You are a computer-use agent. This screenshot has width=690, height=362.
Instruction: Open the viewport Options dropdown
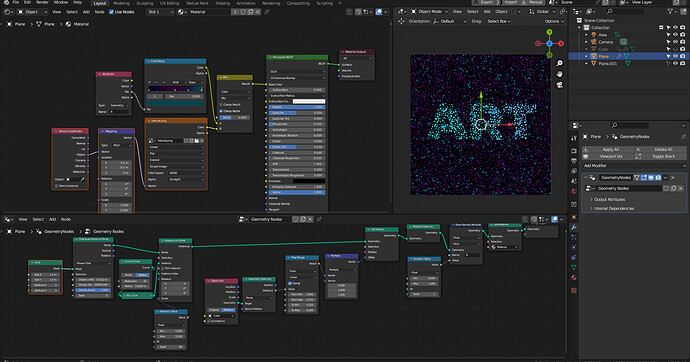[x=553, y=21]
